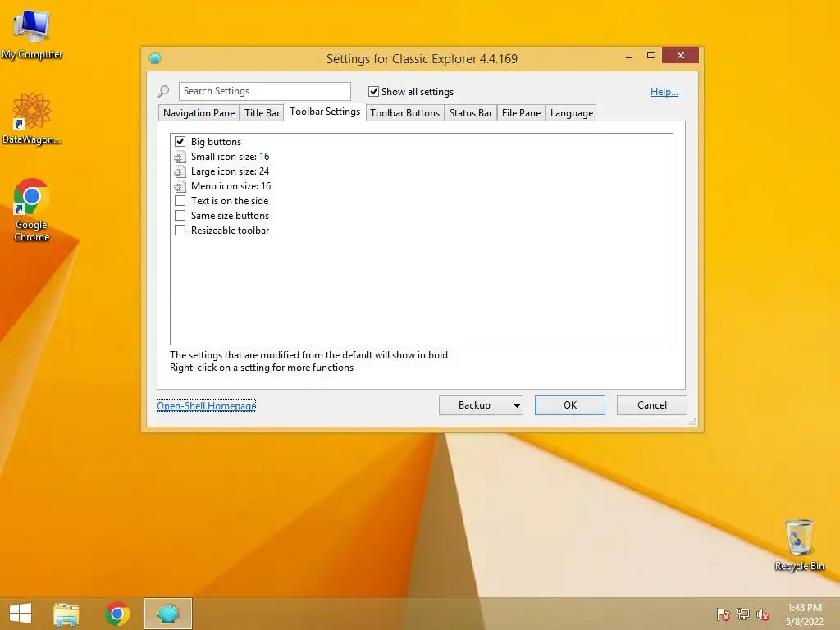The height and width of the screenshot is (630, 840).
Task: Open the Help link
Action: [x=664, y=92]
